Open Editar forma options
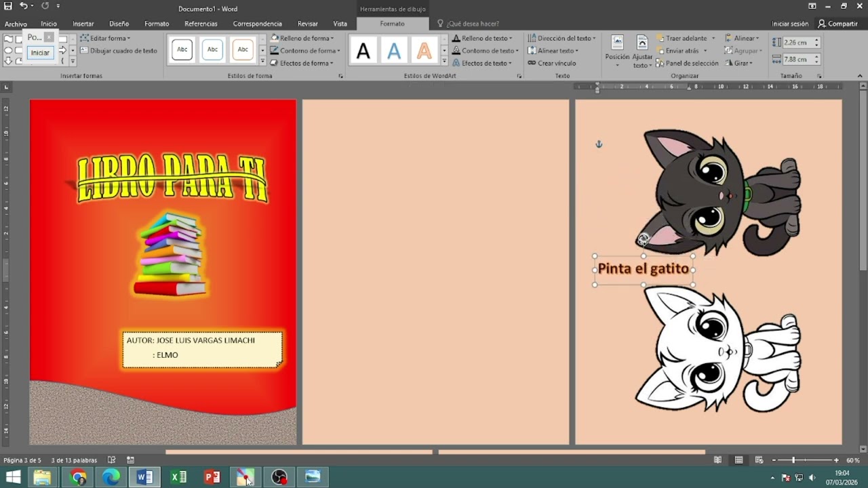 (105, 38)
